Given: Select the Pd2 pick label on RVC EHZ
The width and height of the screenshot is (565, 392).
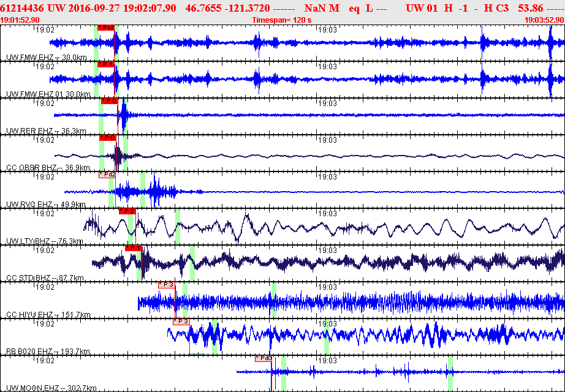Looking at the screenshot, I should pos(107,175).
